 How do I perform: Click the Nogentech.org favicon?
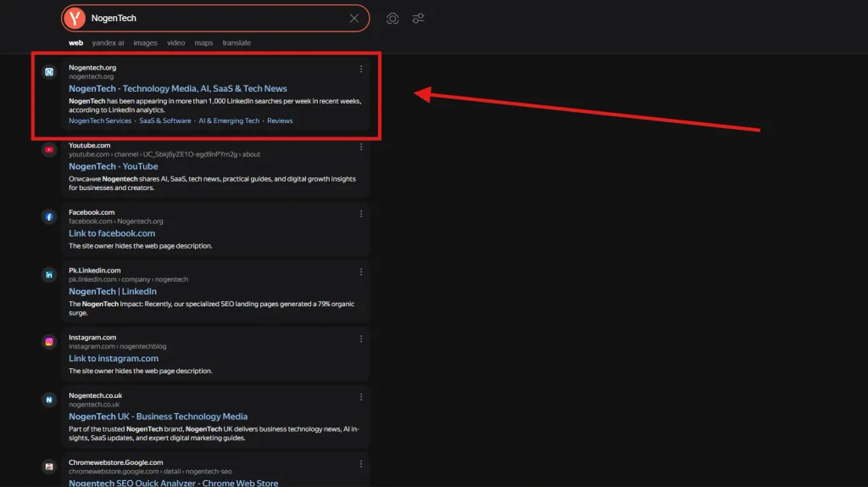49,72
